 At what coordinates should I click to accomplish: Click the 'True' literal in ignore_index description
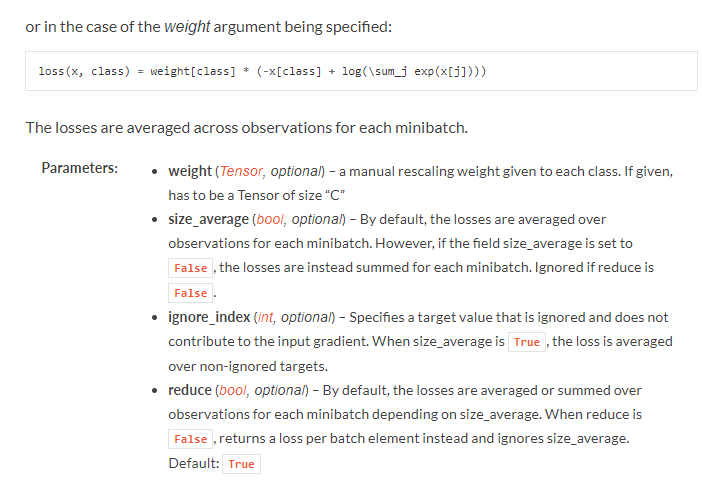point(527,342)
